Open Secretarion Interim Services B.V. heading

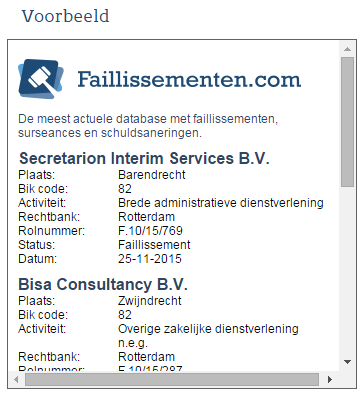pos(144,158)
